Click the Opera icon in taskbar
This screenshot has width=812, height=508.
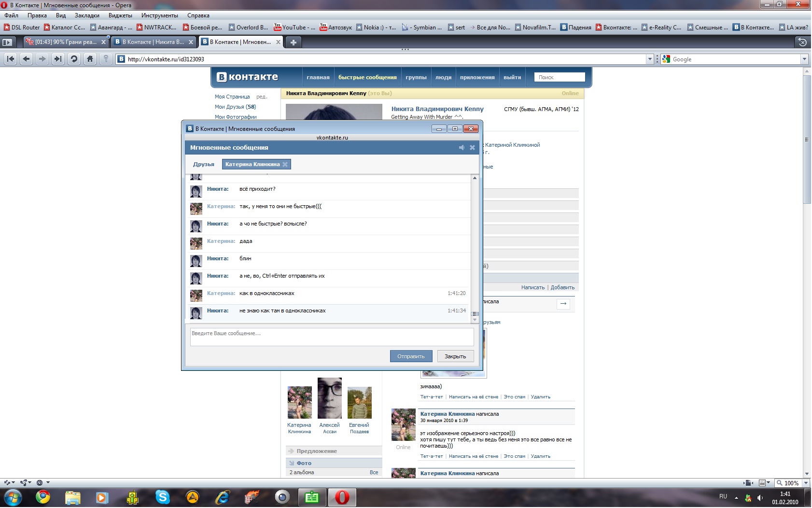coord(342,497)
